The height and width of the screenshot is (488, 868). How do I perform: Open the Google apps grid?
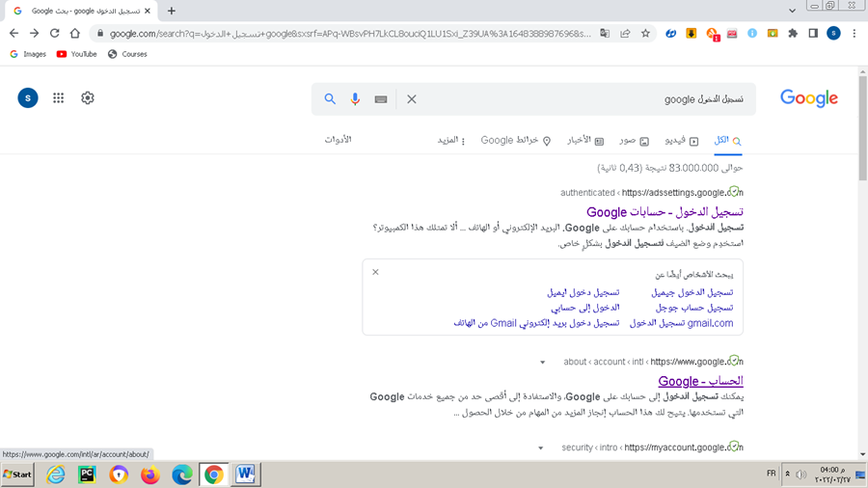pyautogui.click(x=58, y=98)
